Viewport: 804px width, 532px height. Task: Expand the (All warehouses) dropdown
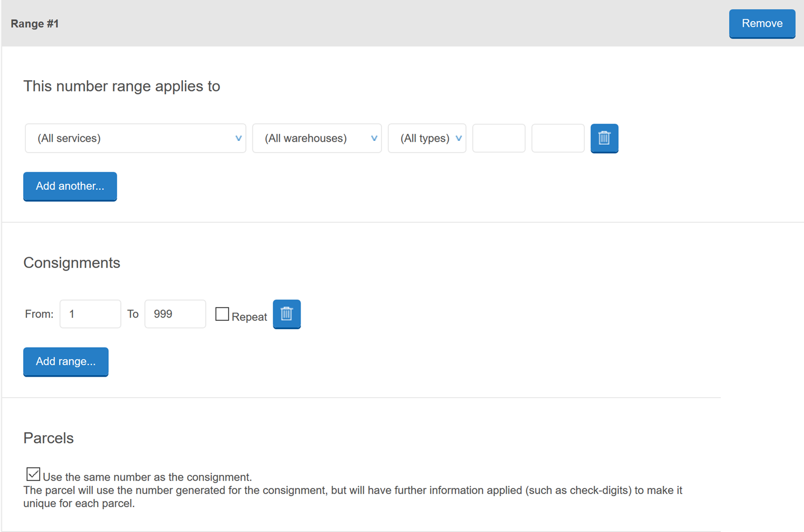[x=317, y=138]
